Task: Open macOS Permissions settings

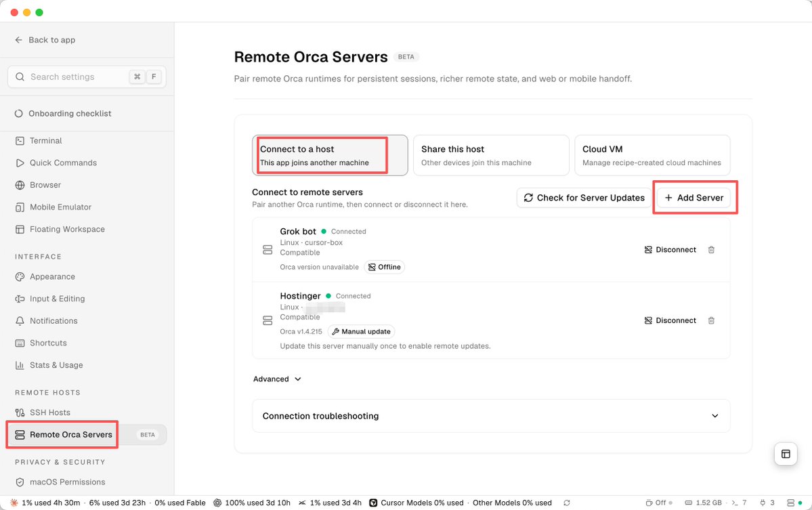Action: tap(60, 482)
